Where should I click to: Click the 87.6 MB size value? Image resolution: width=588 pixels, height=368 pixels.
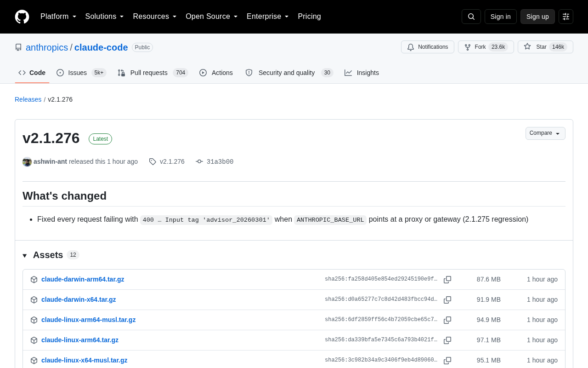click(x=489, y=279)
